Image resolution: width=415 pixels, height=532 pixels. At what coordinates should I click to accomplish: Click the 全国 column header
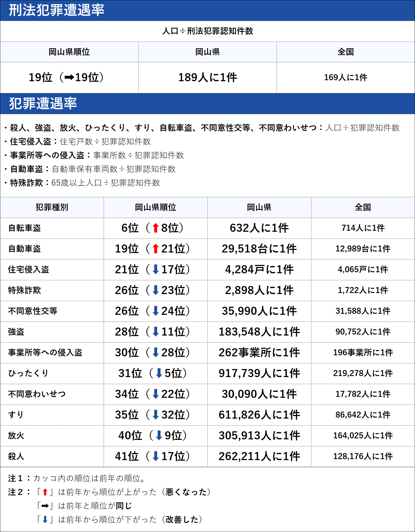click(363, 207)
